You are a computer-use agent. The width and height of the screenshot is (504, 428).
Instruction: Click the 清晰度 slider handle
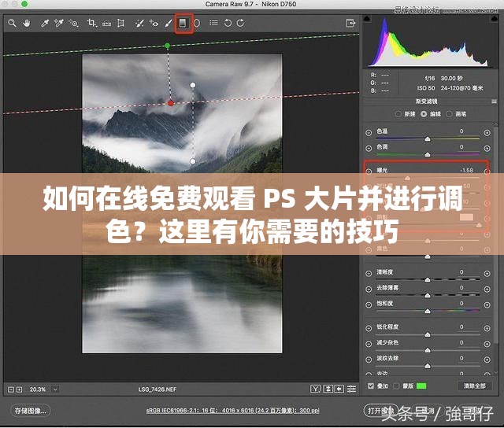[x=428, y=280]
